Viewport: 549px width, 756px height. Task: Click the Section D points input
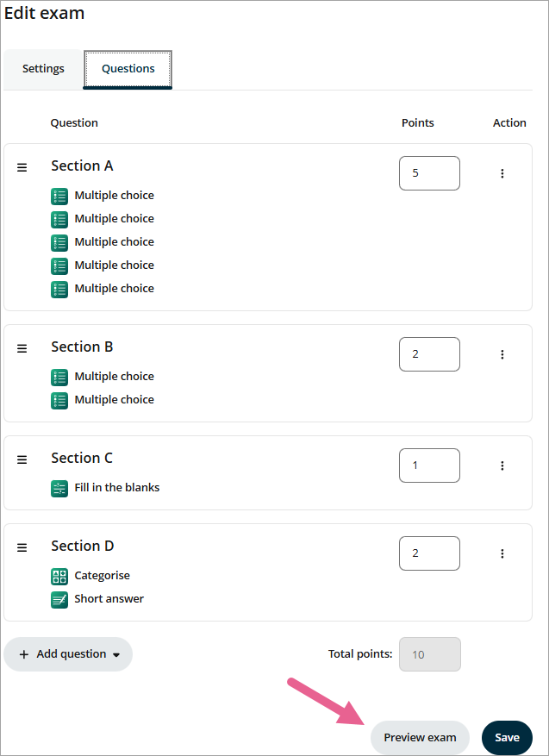429,553
